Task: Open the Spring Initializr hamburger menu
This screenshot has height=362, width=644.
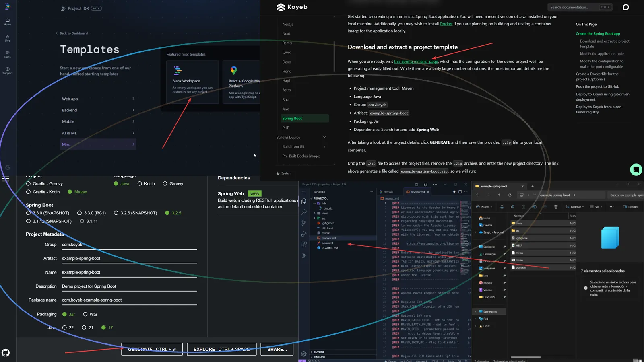Action: [6, 179]
